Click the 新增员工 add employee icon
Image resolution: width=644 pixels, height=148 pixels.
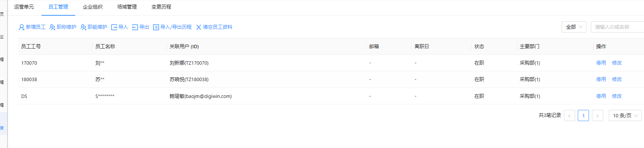click(22, 27)
